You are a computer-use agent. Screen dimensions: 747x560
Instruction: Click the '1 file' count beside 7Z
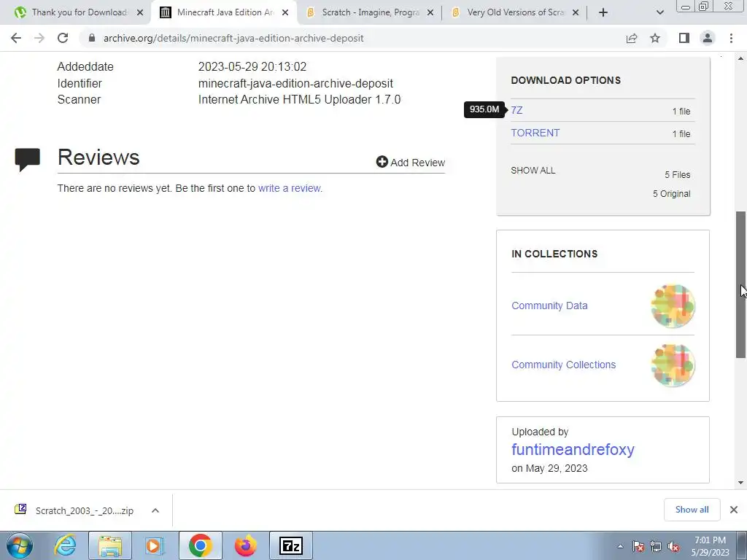tap(681, 112)
